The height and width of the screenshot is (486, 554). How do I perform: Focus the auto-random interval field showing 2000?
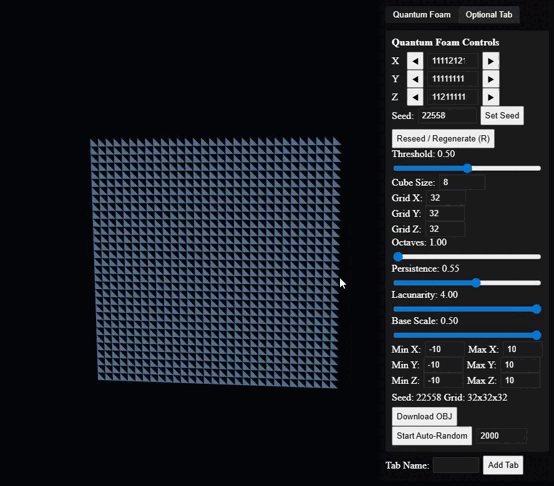tap(501, 436)
